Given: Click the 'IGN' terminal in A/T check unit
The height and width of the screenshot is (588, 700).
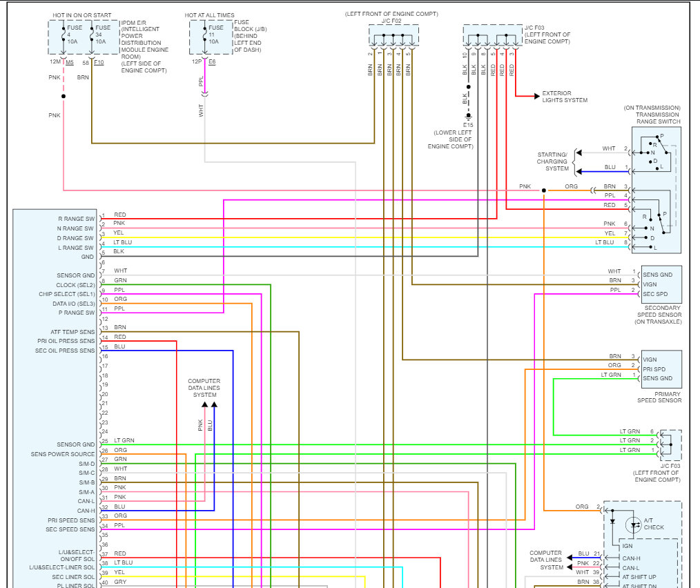Looking at the screenshot, I should point(628,546).
